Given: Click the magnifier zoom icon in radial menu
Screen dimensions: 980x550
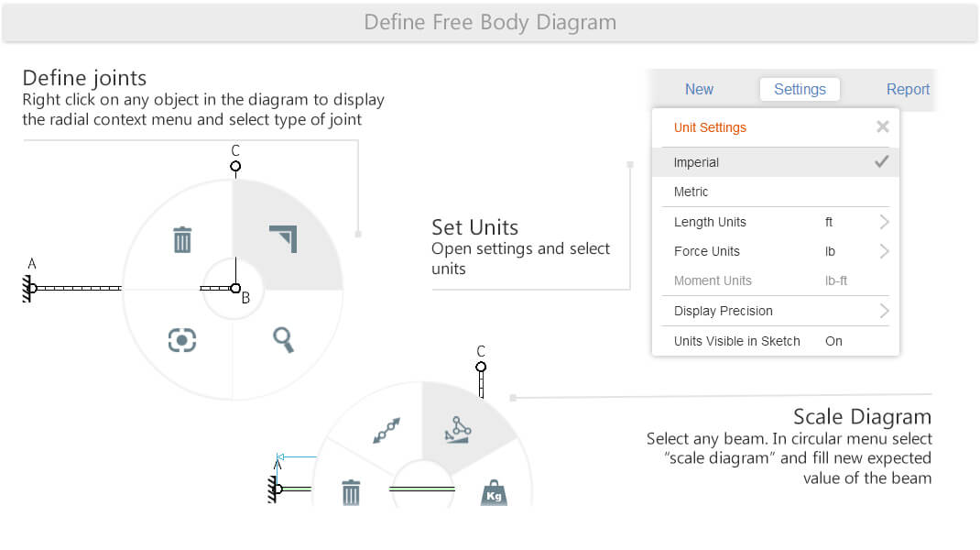Looking at the screenshot, I should (x=283, y=340).
